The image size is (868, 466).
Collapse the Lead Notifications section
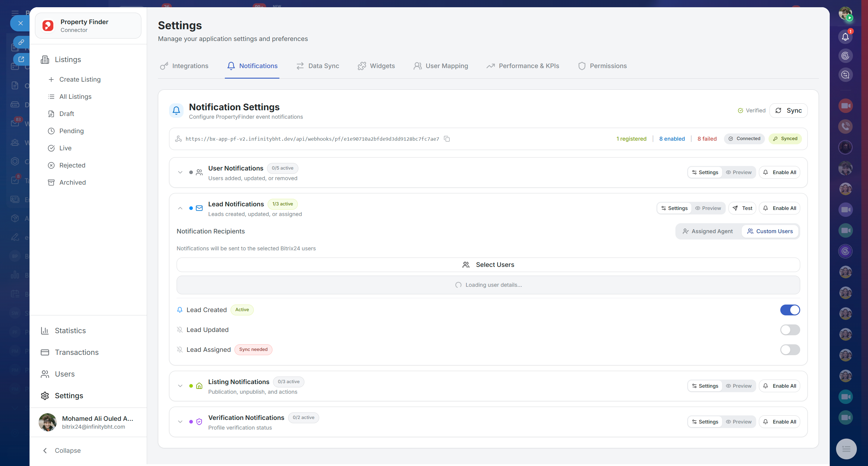[x=180, y=208]
